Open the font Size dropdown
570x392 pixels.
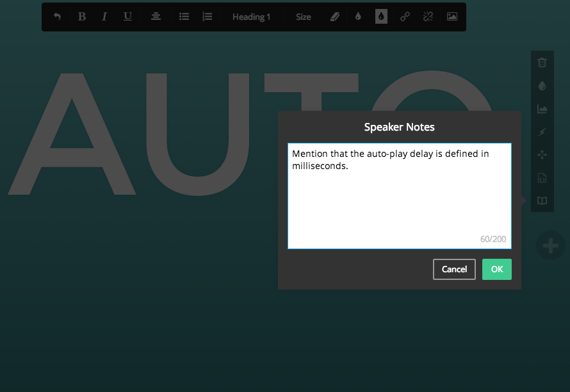[x=304, y=17]
